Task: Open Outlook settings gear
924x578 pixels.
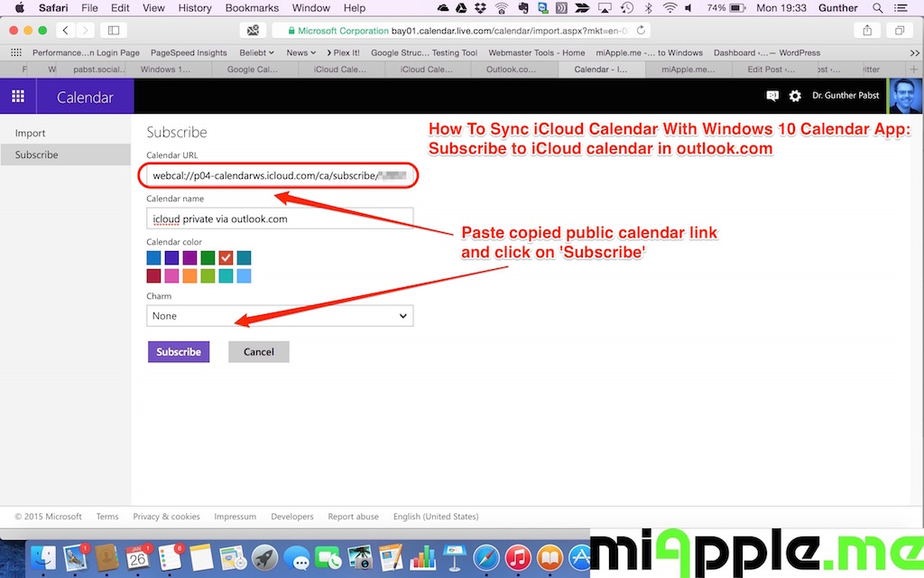Action: [795, 96]
